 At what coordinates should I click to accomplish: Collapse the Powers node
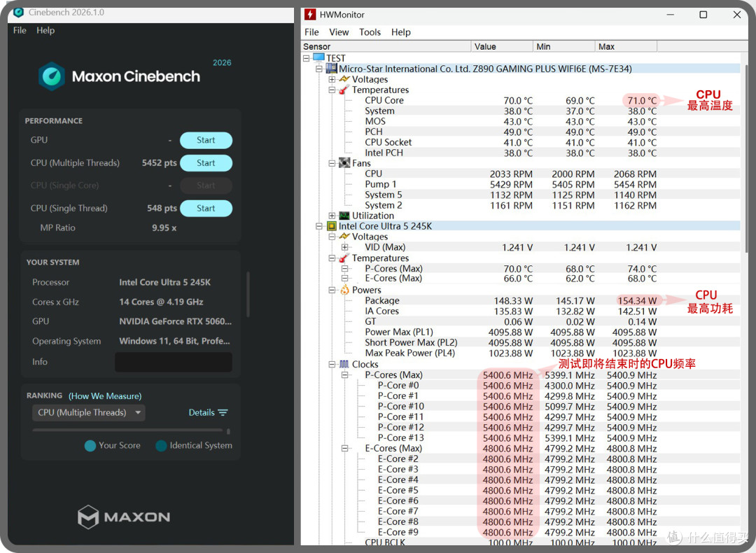[332, 290]
